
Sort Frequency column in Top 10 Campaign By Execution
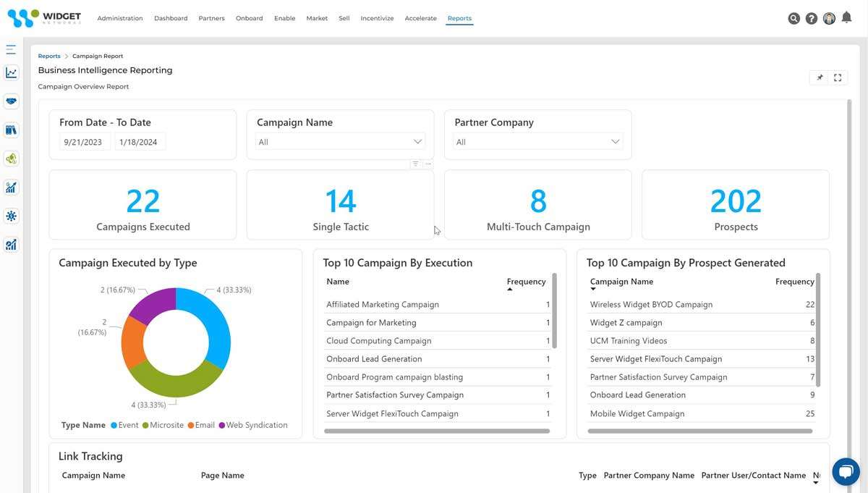526,282
